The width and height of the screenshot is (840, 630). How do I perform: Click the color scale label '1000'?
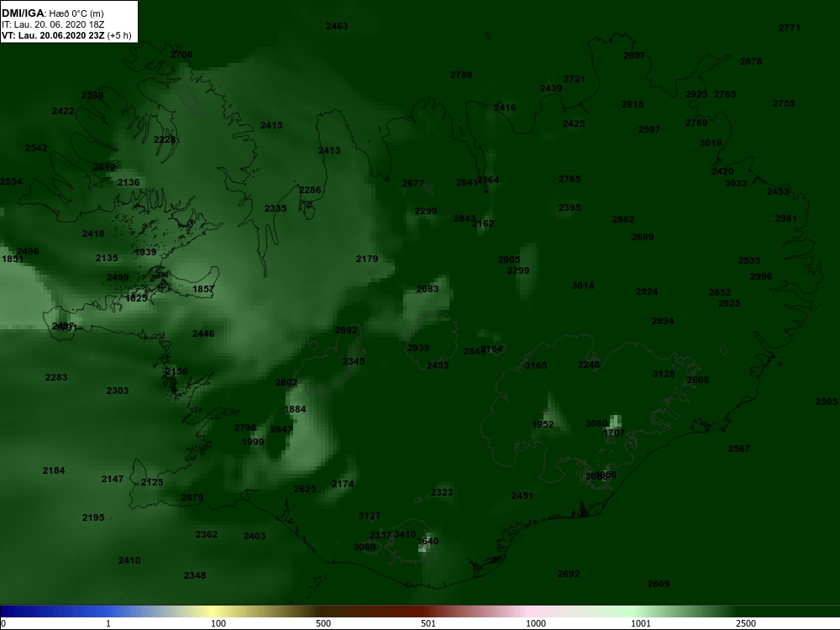536,623
